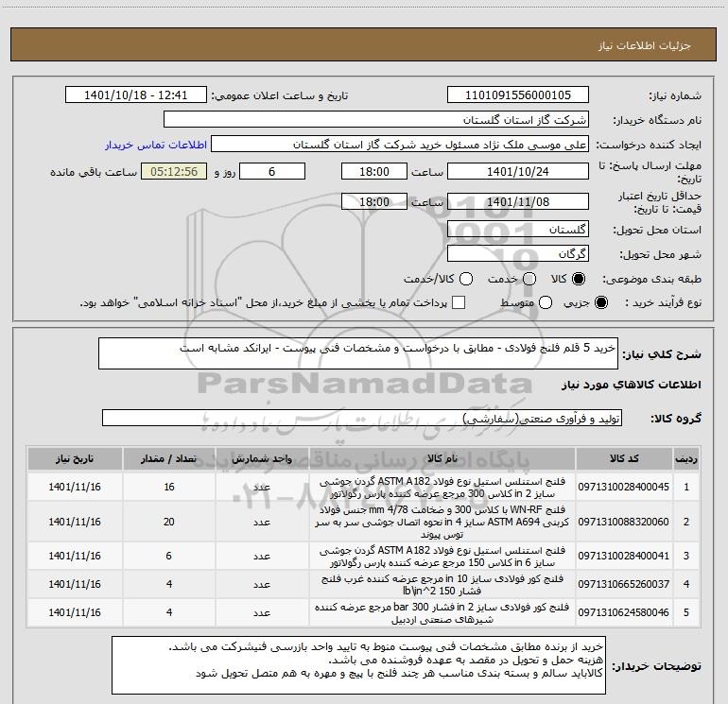Select product code 0971310088320060
This screenshot has width=728, height=704.
[x=624, y=522]
